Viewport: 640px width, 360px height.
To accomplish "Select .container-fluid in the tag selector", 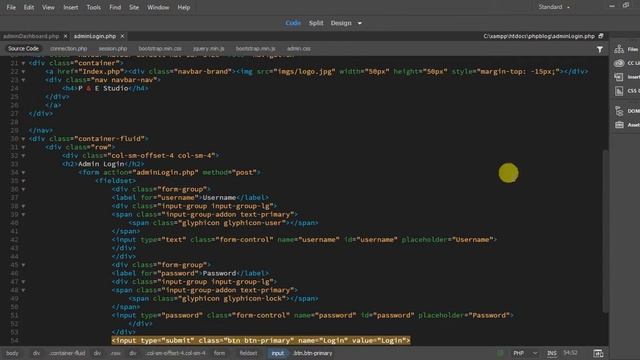I will [x=67, y=353].
